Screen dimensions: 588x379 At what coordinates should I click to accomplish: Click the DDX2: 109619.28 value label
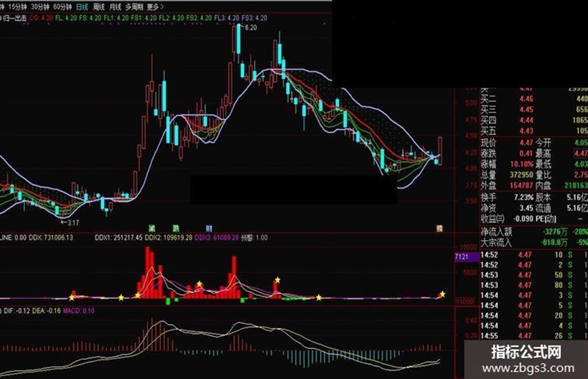[169, 238]
